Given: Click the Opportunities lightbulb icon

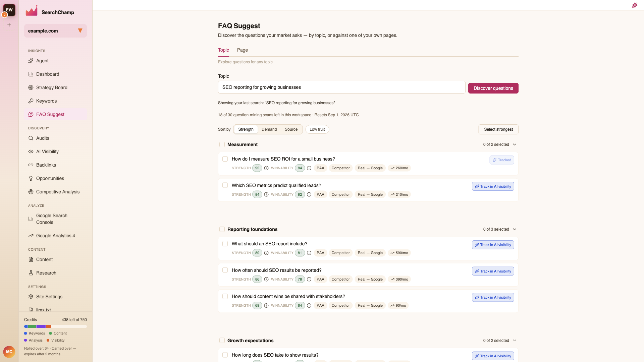Looking at the screenshot, I should [x=31, y=178].
